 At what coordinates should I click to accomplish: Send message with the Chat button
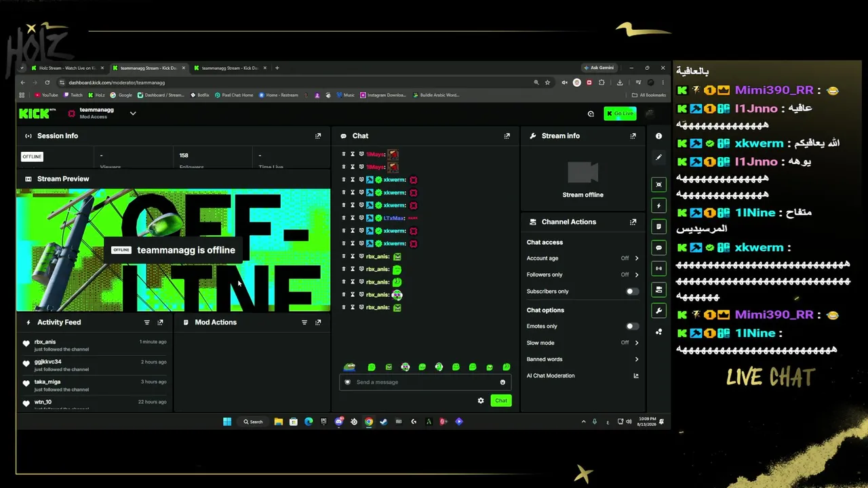501,401
